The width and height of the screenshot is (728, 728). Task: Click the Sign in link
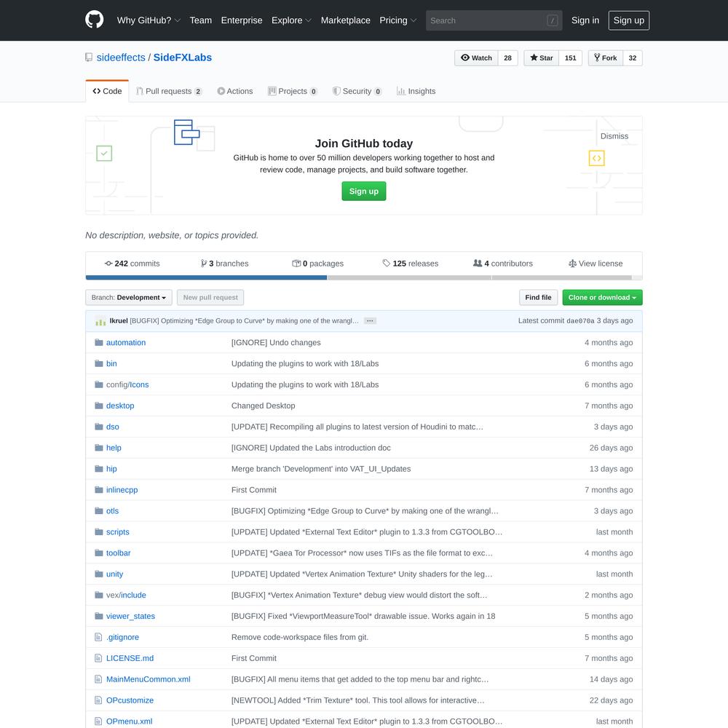(x=585, y=20)
